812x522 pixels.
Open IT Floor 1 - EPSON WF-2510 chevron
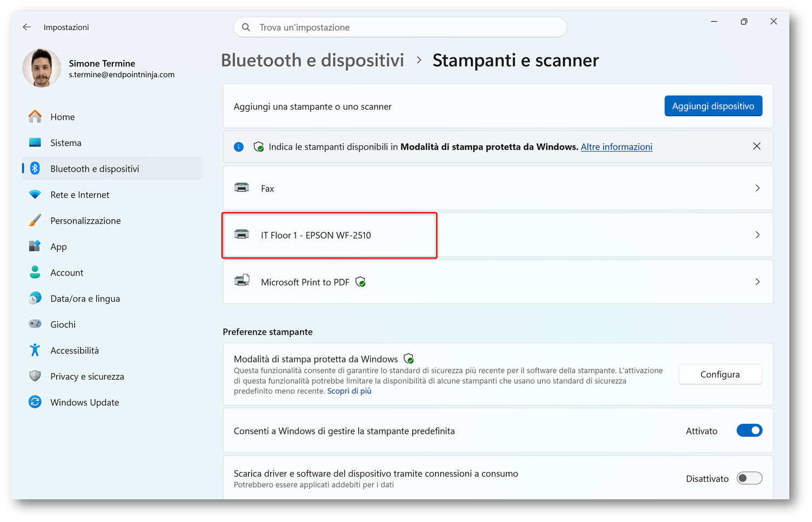[757, 235]
